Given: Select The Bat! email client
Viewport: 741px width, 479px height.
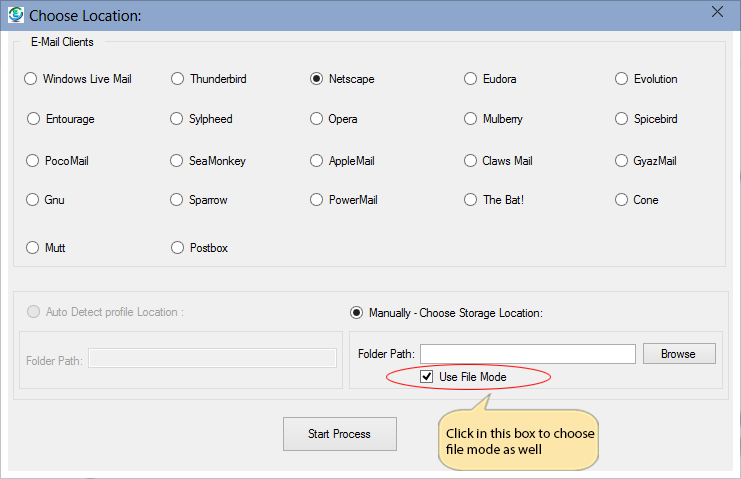Looking at the screenshot, I should pyautogui.click(x=471, y=200).
